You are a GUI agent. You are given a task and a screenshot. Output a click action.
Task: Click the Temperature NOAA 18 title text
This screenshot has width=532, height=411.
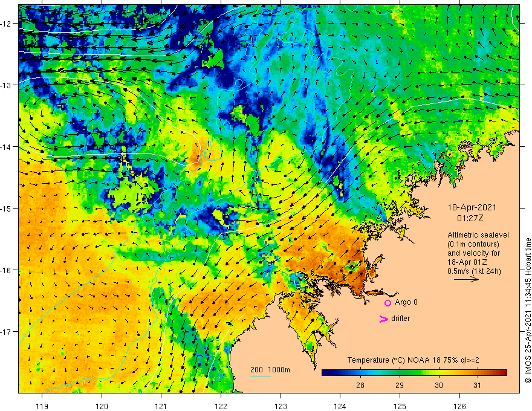414,360
